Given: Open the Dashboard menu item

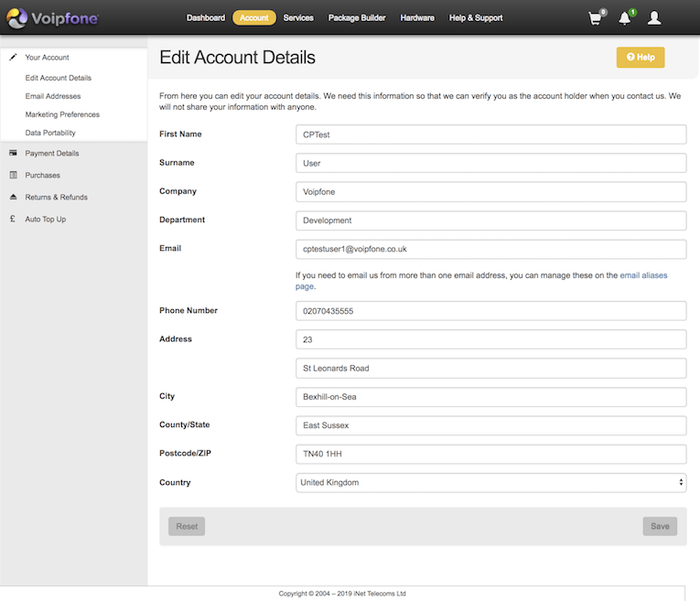Looking at the screenshot, I should [x=206, y=18].
